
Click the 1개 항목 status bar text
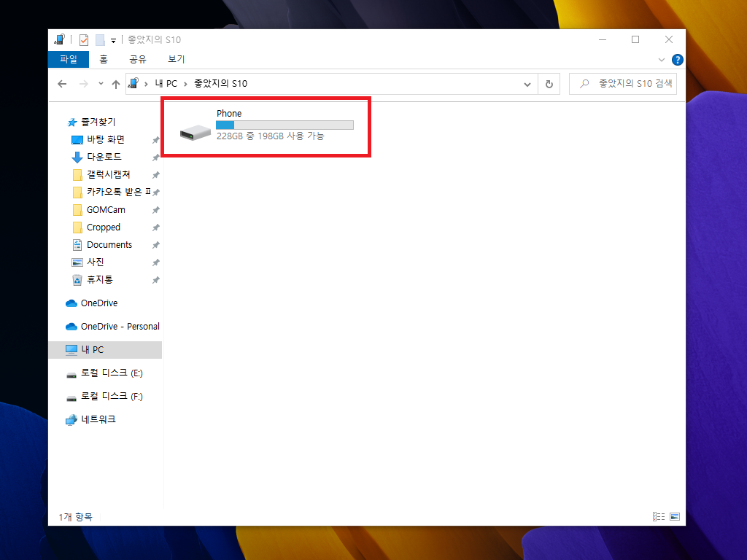click(x=75, y=517)
